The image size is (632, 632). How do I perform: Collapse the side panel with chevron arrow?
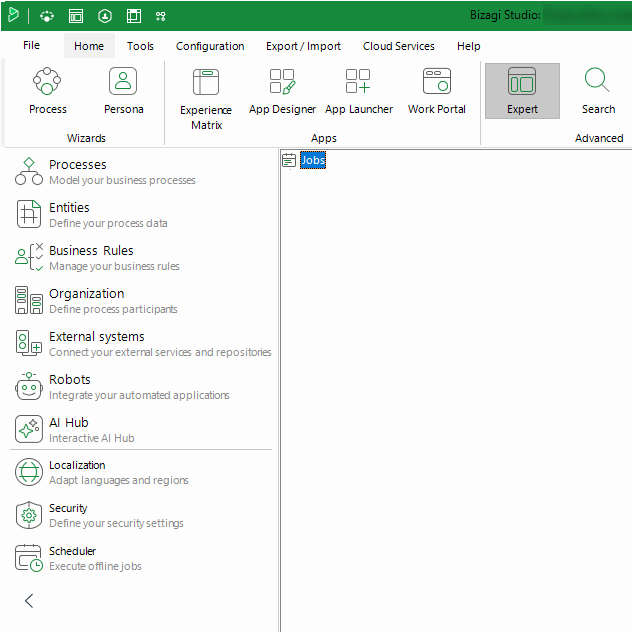(x=29, y=601)
